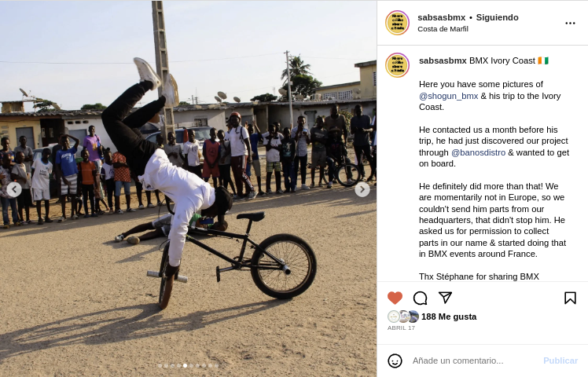
Task: Unlike the post with the red heart
Action: click(x=395, y=298)
